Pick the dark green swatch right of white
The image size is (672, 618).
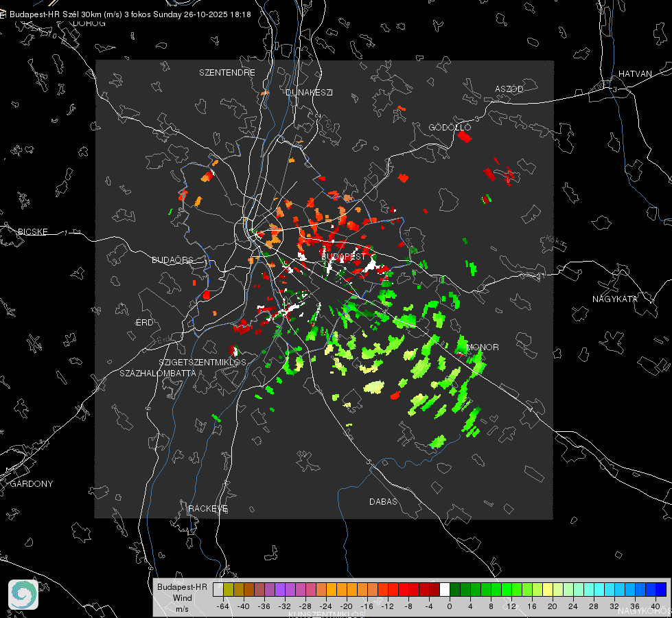pyautogui.click(x=455, y=589)
